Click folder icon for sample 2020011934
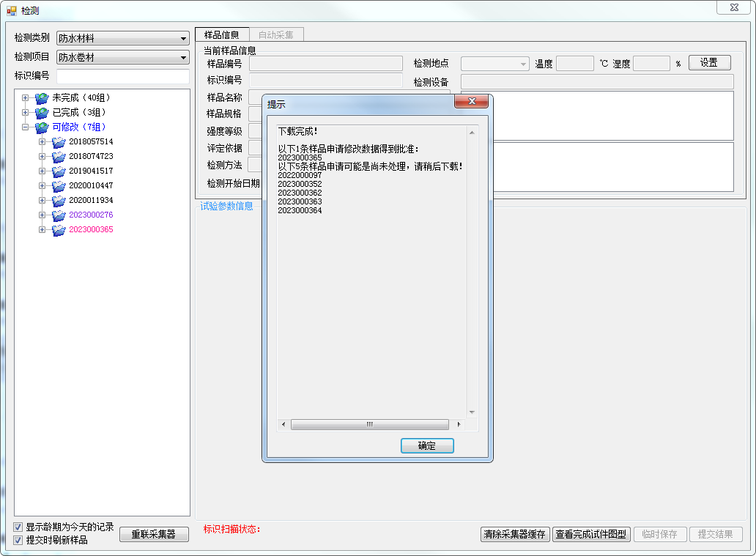 (59, 201)
